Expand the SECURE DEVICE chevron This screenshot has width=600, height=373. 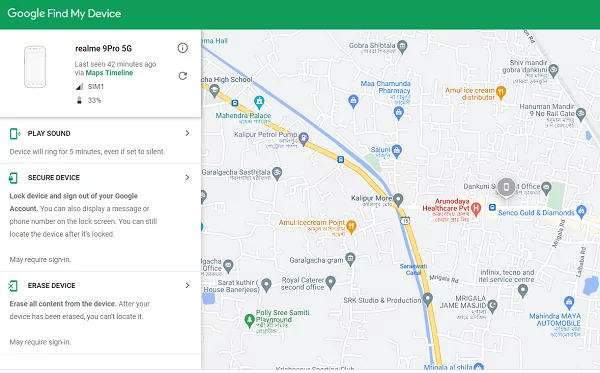click(187, 178)
